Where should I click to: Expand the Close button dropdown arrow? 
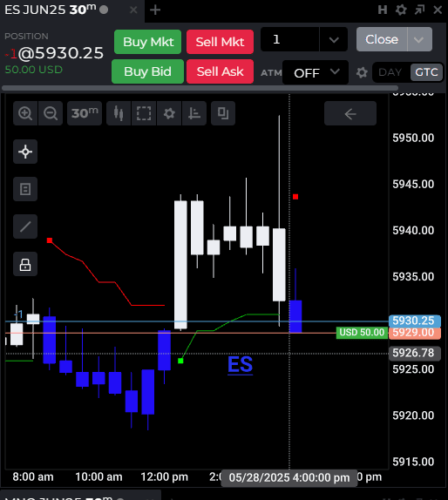point(419,39)
